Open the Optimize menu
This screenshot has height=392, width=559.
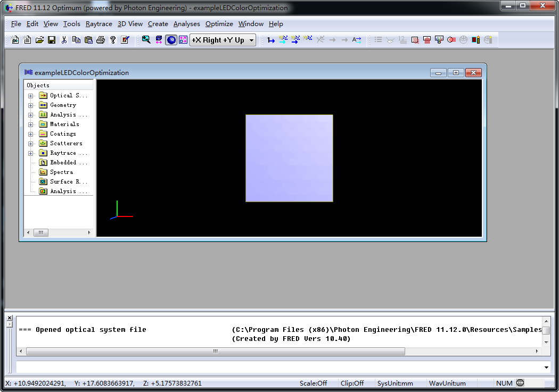tap(219, 24)
